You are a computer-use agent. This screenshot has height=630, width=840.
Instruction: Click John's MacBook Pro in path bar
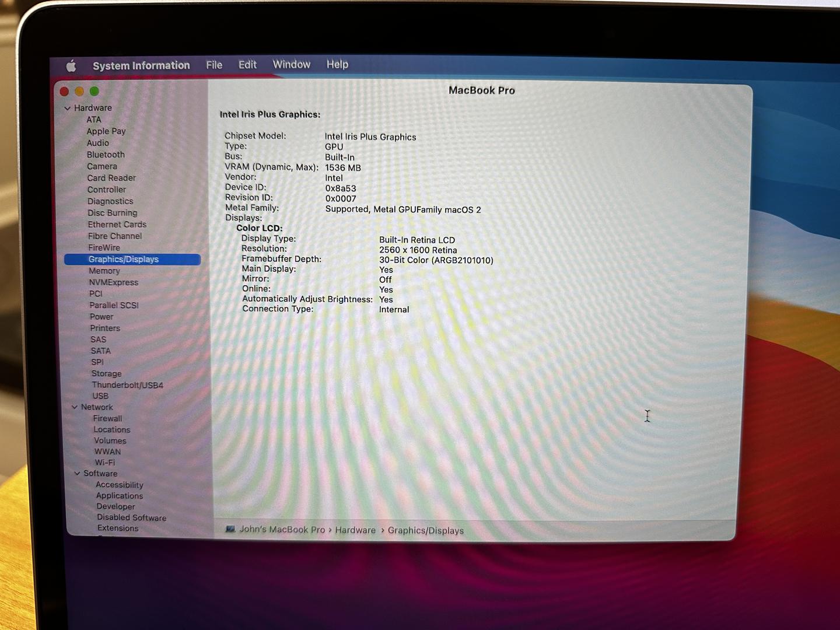click(282, 529)
